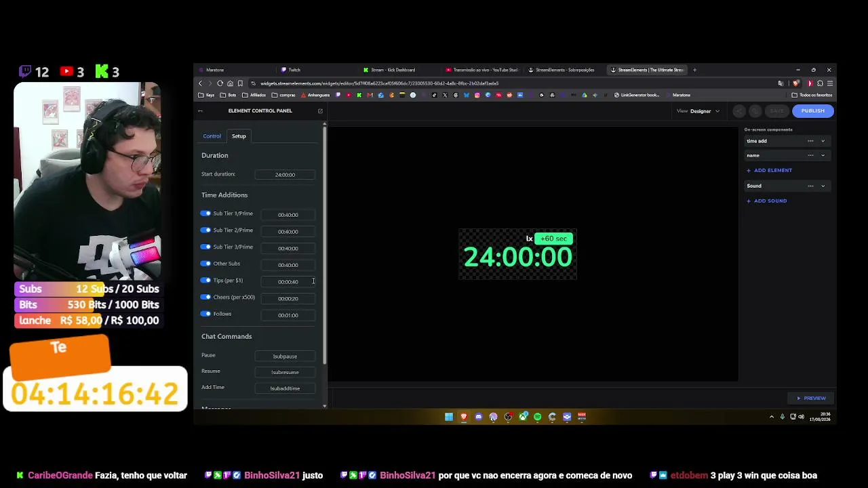This screenshot has height=488, width=868.
Task: Open the volume control in the system tray
Action: 801,417
